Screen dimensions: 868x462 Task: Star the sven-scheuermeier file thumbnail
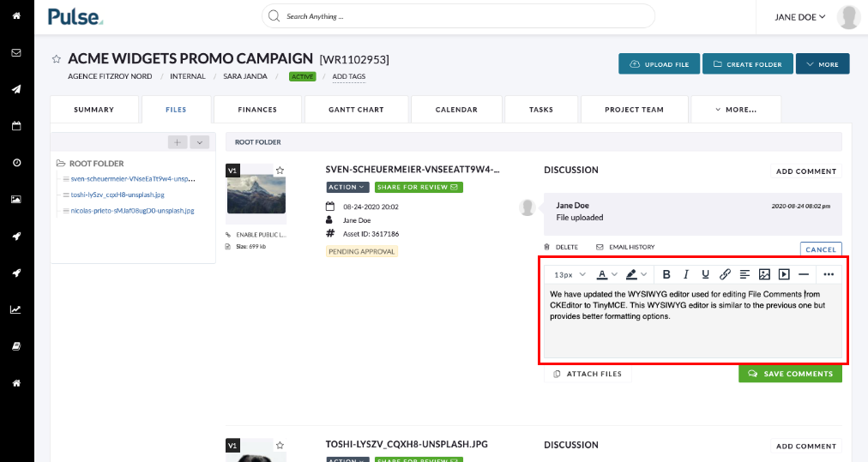[x=280, y=171]
